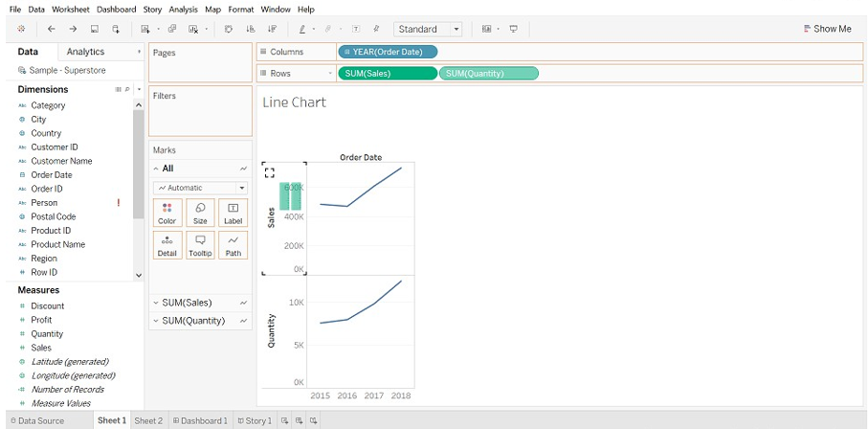Open the Story menu

pyautogui.click(x=152, y=10)
